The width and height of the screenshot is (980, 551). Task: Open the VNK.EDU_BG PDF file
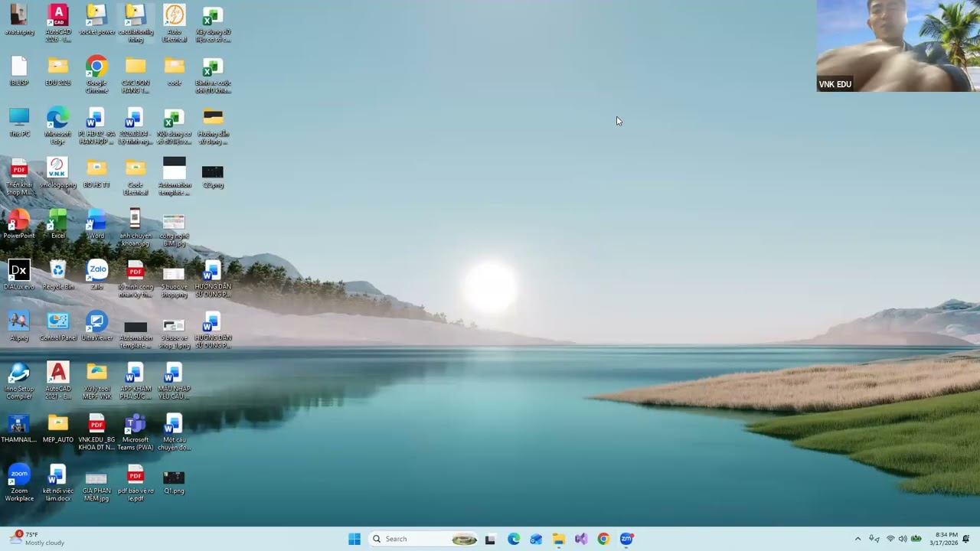96,432
